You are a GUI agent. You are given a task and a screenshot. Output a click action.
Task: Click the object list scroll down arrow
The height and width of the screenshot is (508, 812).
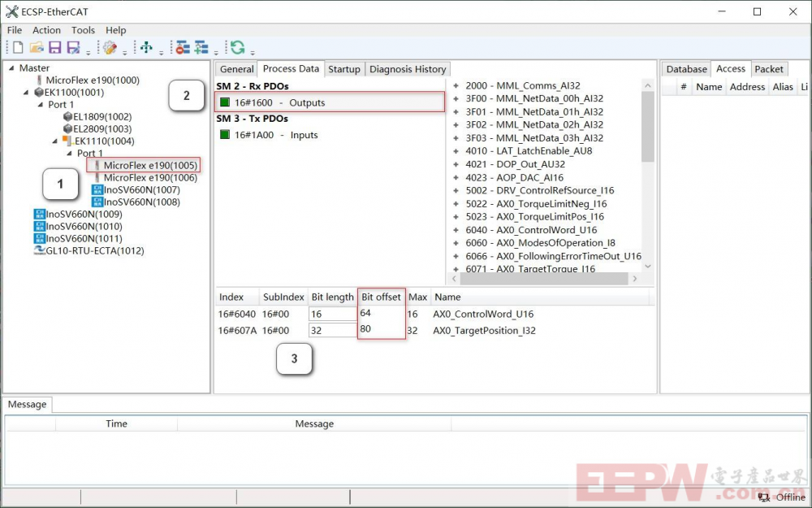tap(648, 267)
